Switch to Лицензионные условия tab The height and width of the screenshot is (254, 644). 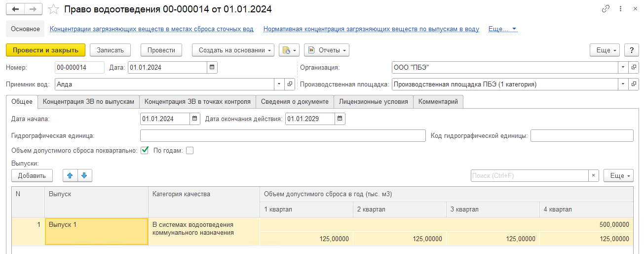(374, 101)
